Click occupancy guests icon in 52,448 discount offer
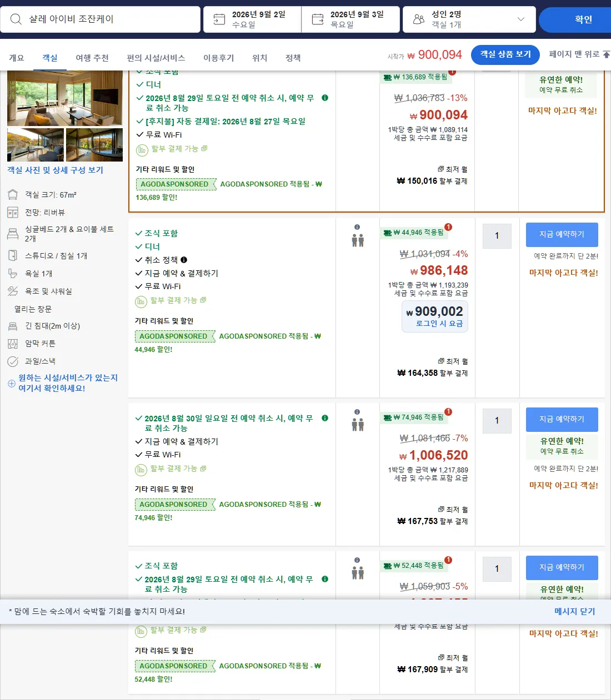 358,573
